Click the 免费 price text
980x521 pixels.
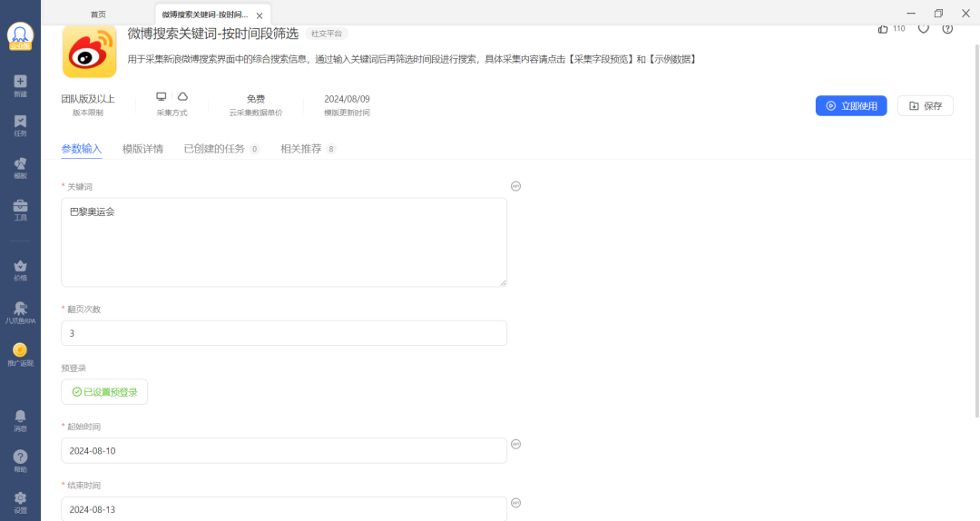[256, 99]
